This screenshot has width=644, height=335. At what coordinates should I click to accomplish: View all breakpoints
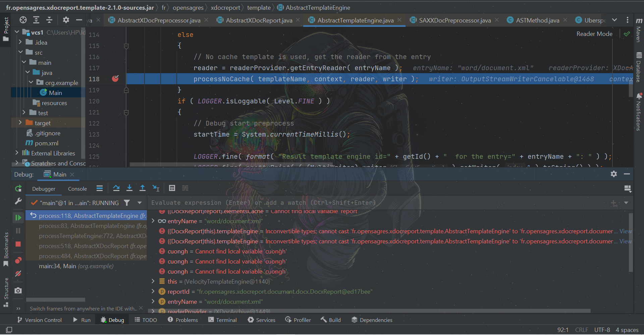(x=18, y=260)
